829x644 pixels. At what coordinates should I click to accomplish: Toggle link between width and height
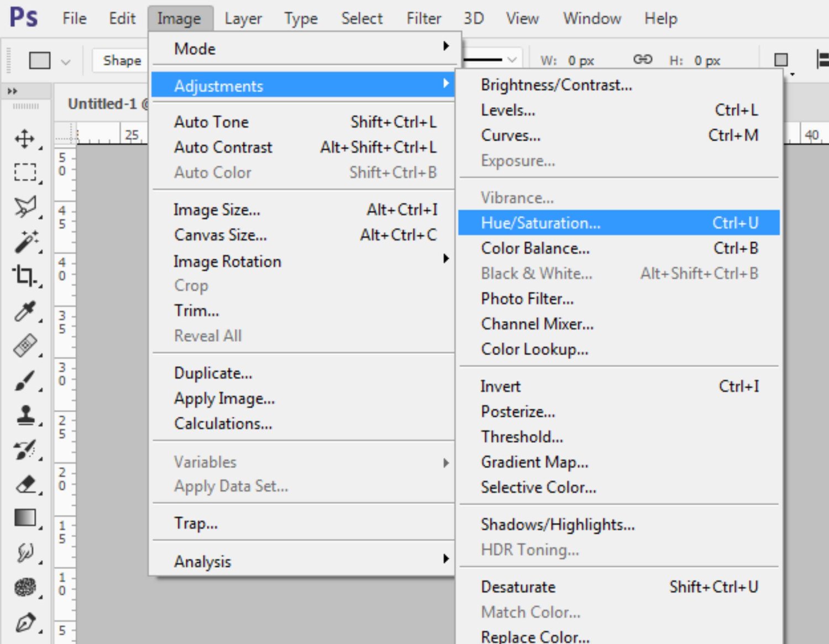[x=642, y=60]
